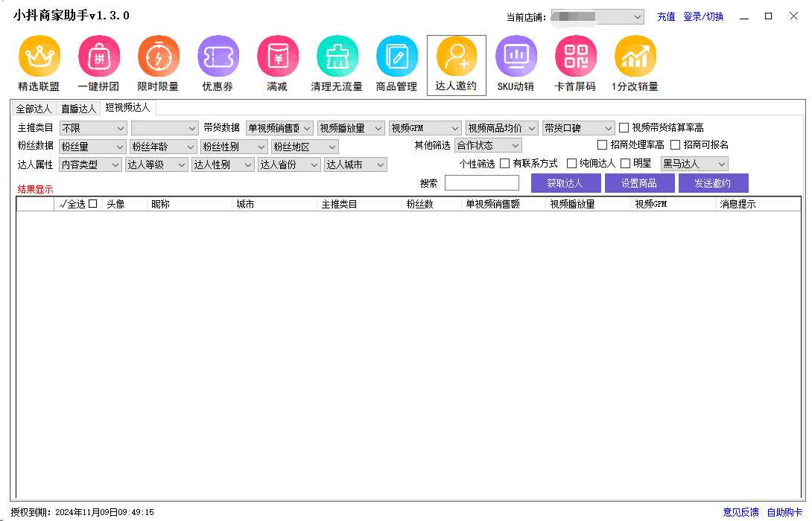Toggle the 全选 checkbox in table header
Image resolution: width=812 pixels, height=521 pixels.
[93, 204]
